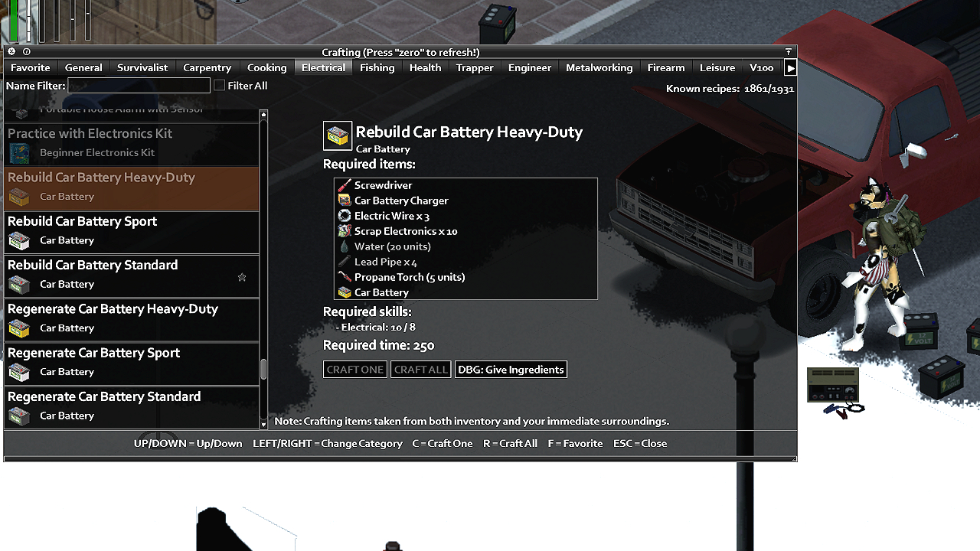Select the Rebuild Car Battery Sport recipe title
The image size is (980, 551).
click(83, 221)
